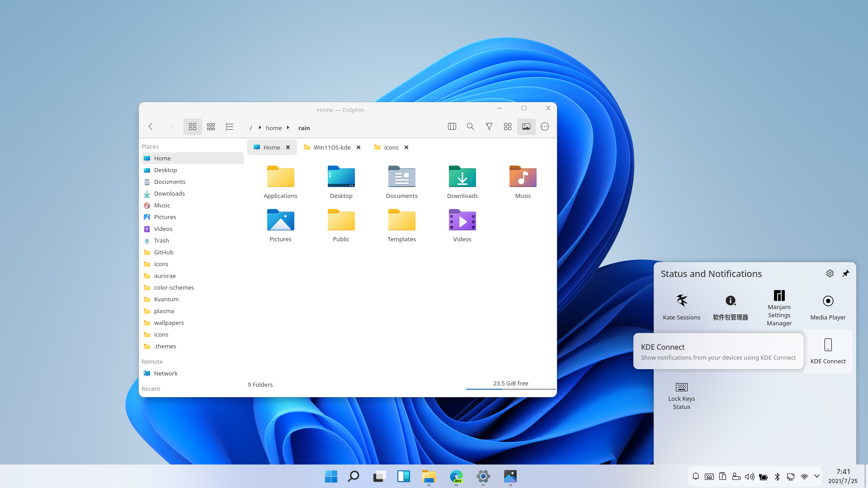The width and height of the screenshot is (868, 488).
Task: Pin the Status and Notifications panel open
Action: 846,273
